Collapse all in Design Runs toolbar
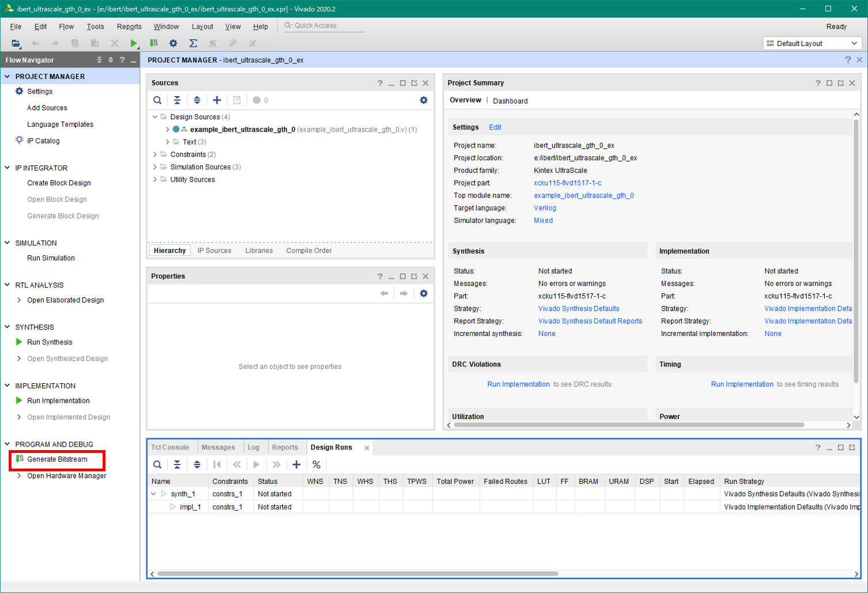 coord(177,464)
